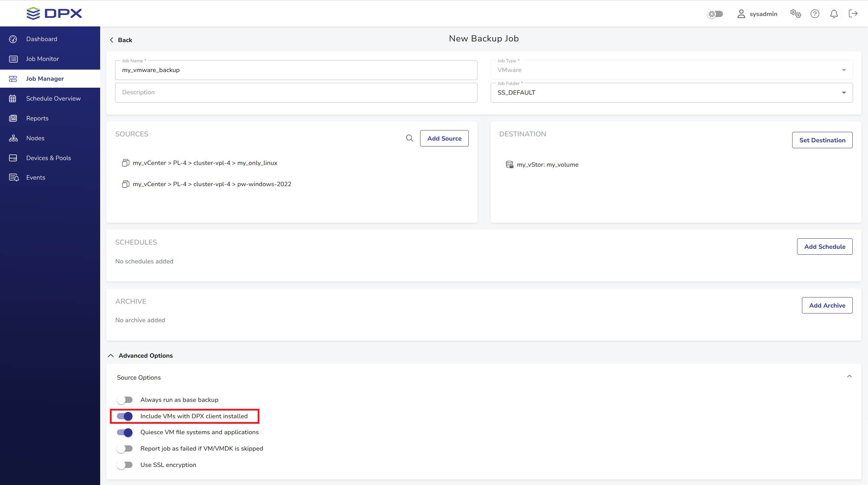
Task: Click the help question mark icon
Action: click(815, 14)
